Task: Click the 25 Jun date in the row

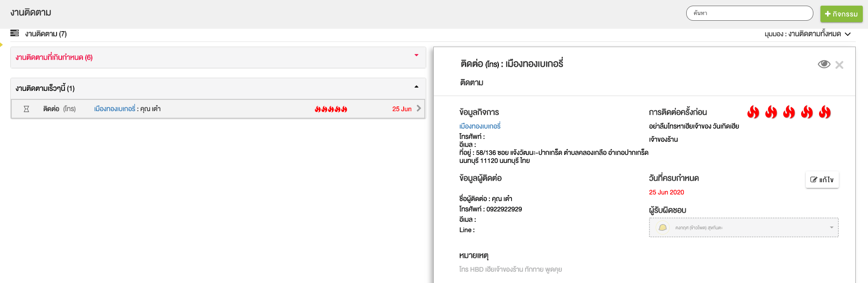Action: click(x=402, y=109)
